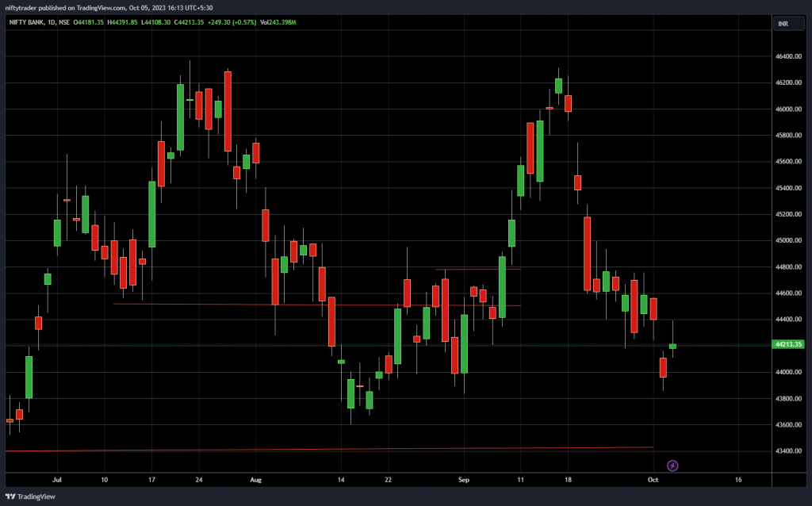Image resolution: width=812 pixels, height=506 pixels.
Task: Click the high value H44391.85
Action: tap(122, 22)
